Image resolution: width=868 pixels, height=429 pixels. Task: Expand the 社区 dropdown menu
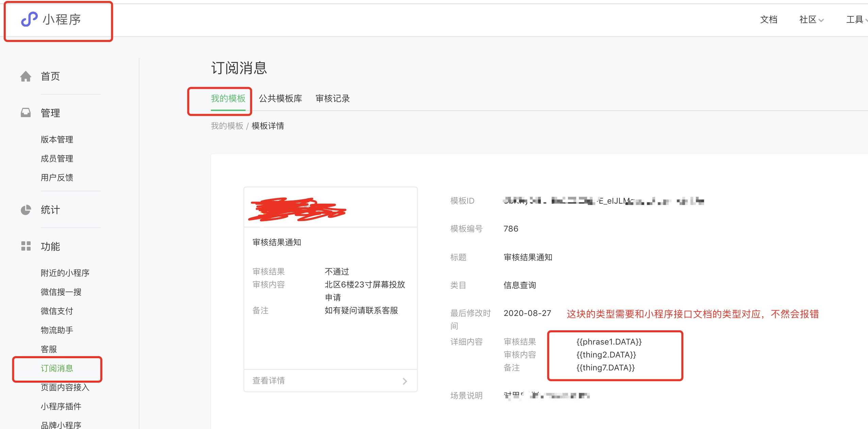pyautogui.click(x=809, y=20)
